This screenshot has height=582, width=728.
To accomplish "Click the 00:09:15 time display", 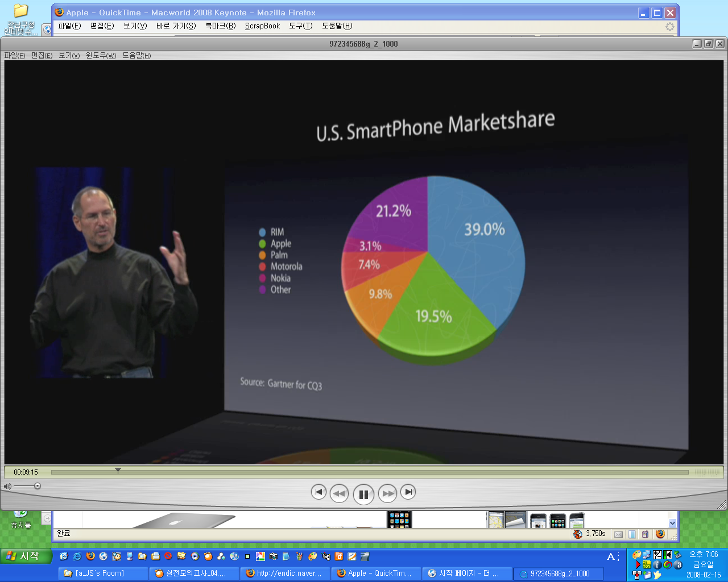I will point(26,472).
